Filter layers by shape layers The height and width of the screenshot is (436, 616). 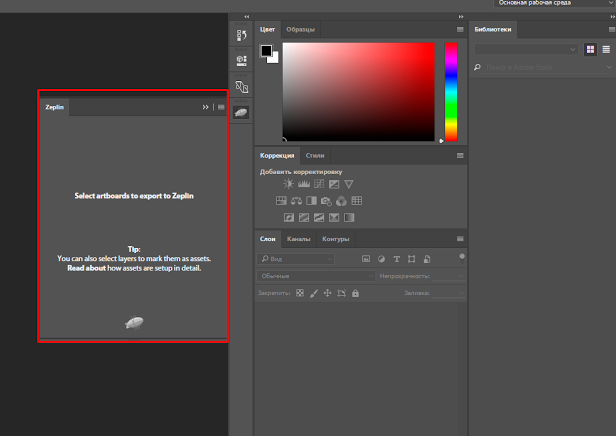[411, 259]
